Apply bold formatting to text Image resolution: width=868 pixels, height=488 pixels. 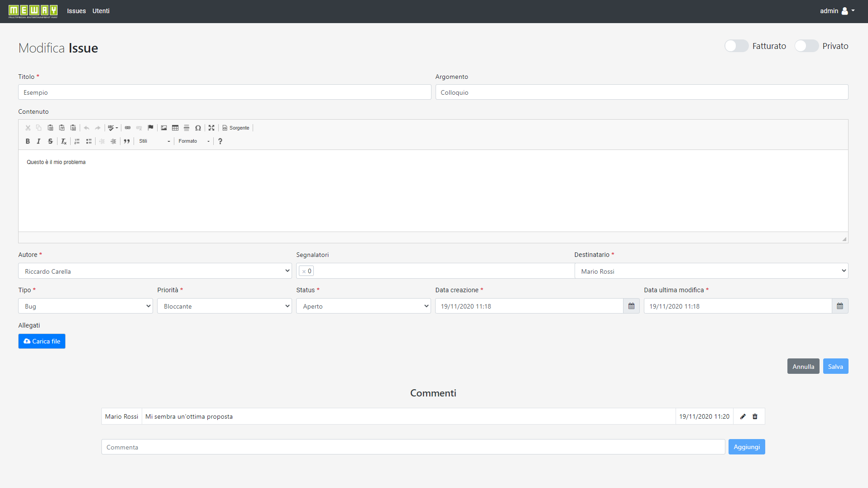28,141
